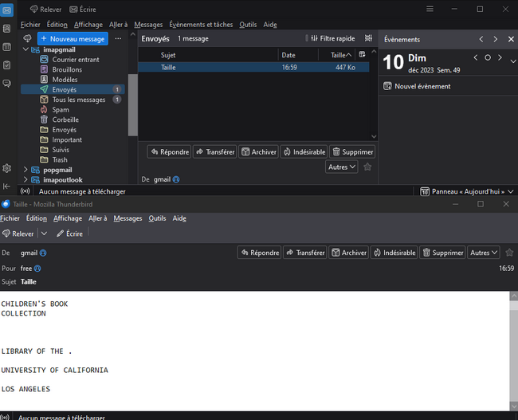Click next arrow in Évènements header
Viewport: 518px width, 420px height.
click(495, 39)
